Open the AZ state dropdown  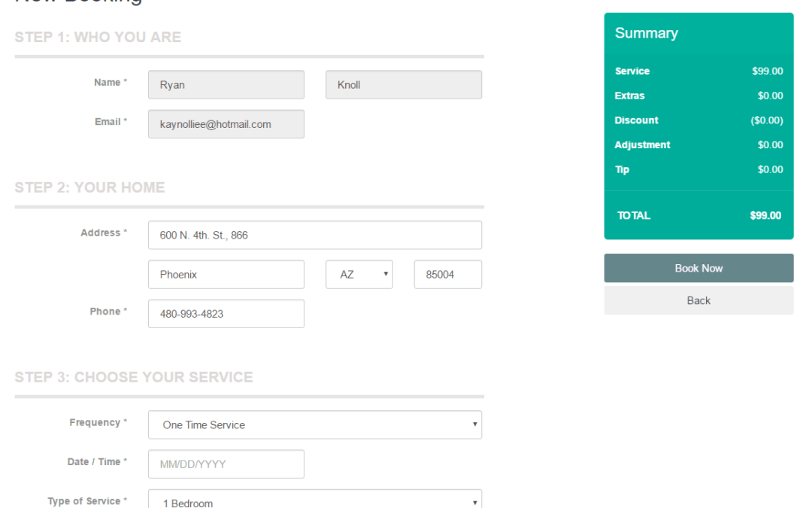pyautogui.click(x=359, y=274)
